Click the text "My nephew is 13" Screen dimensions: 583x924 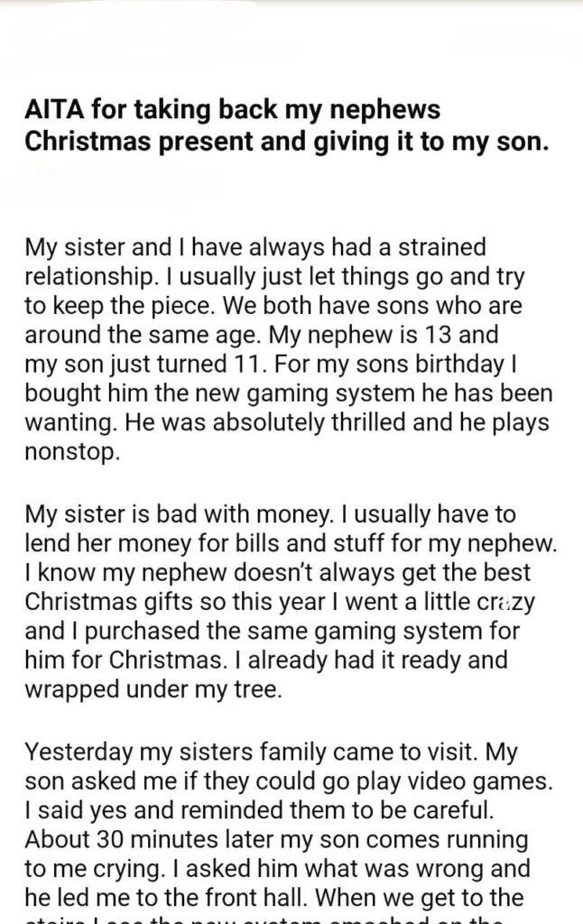(x=361, y=335)
